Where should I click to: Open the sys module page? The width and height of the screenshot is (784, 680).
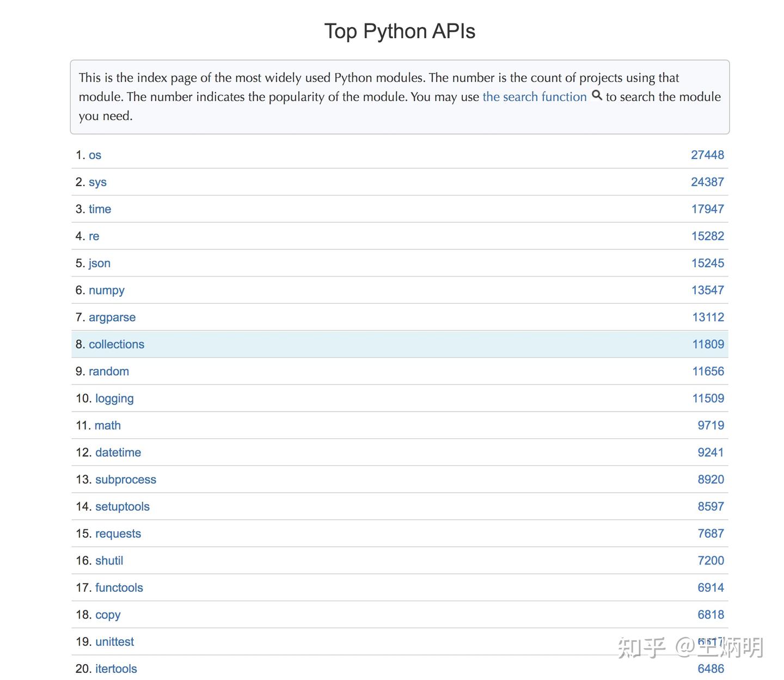point(98,182)
